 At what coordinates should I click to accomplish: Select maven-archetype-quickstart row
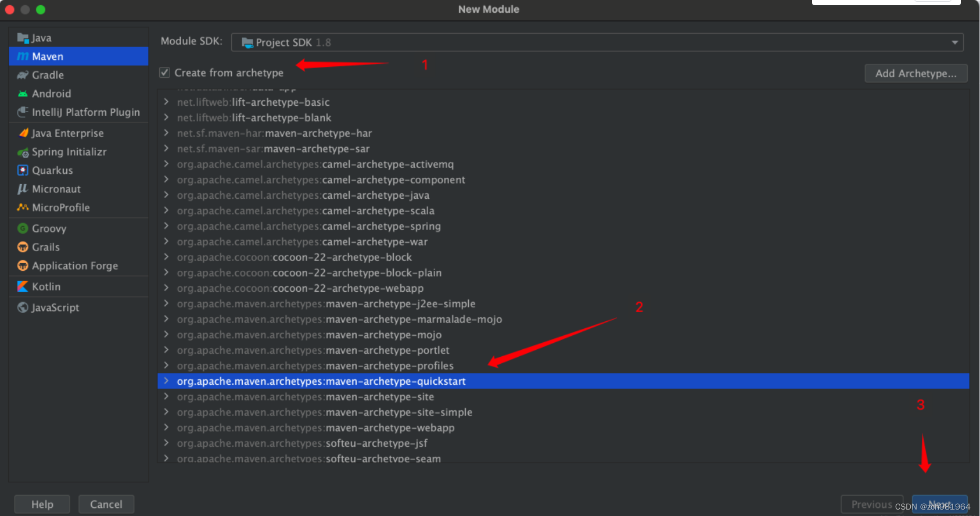click(563, 381)
